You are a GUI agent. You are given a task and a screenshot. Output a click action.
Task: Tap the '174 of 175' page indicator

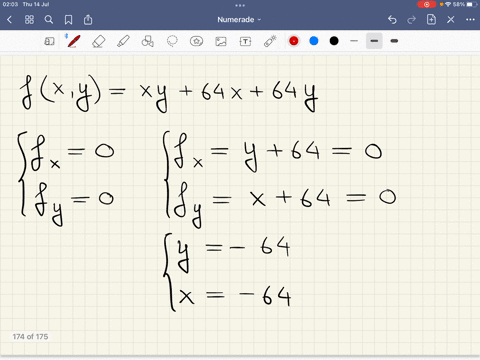coord(30,337)
